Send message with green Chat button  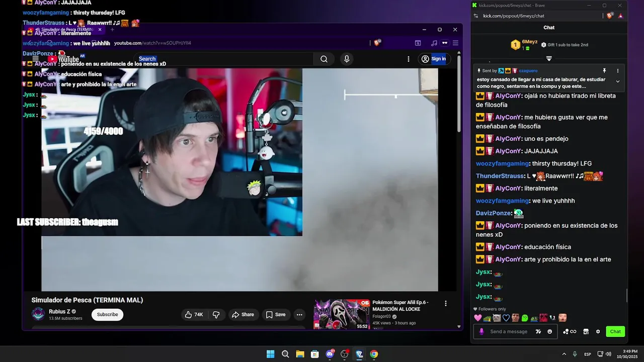tap(615, 331)
